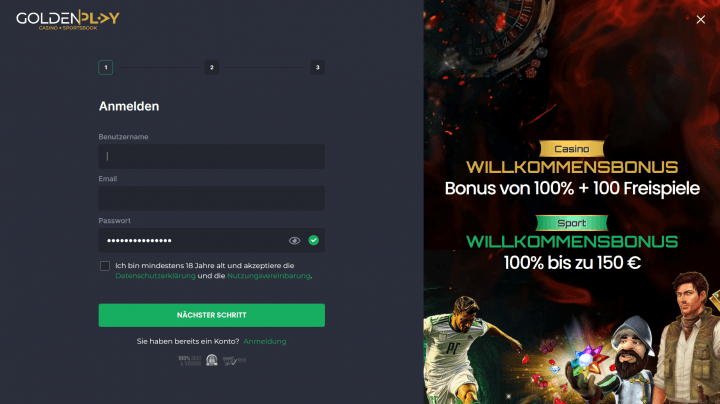Viewport: 720px width, 404px height.
Task: Close the registration dialog with X
Action: (700, 19)
